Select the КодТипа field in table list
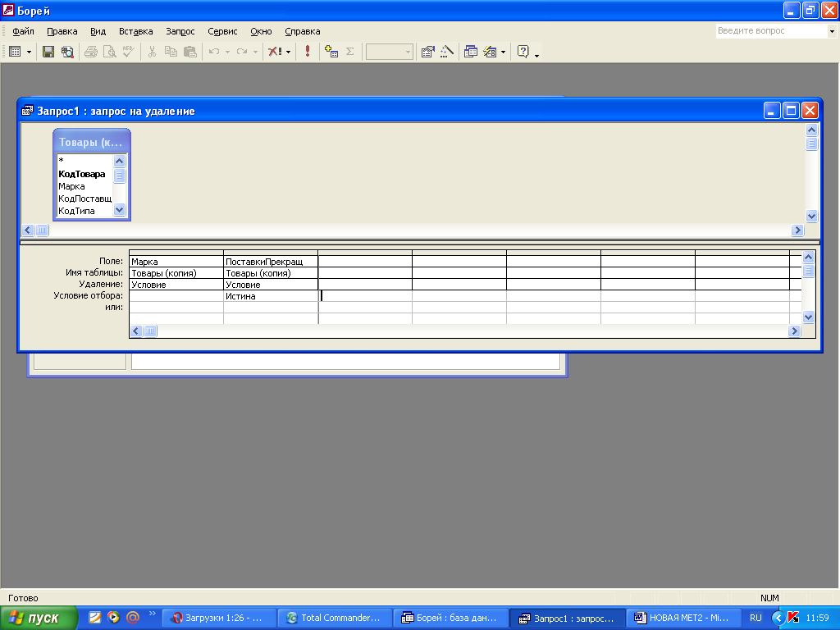 (84, 211)
